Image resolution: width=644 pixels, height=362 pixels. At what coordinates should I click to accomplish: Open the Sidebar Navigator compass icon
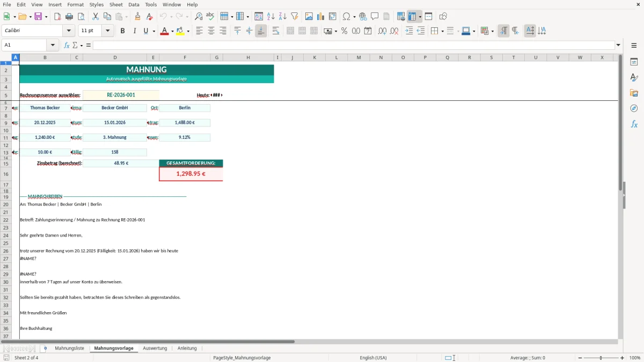pos(634,108)
